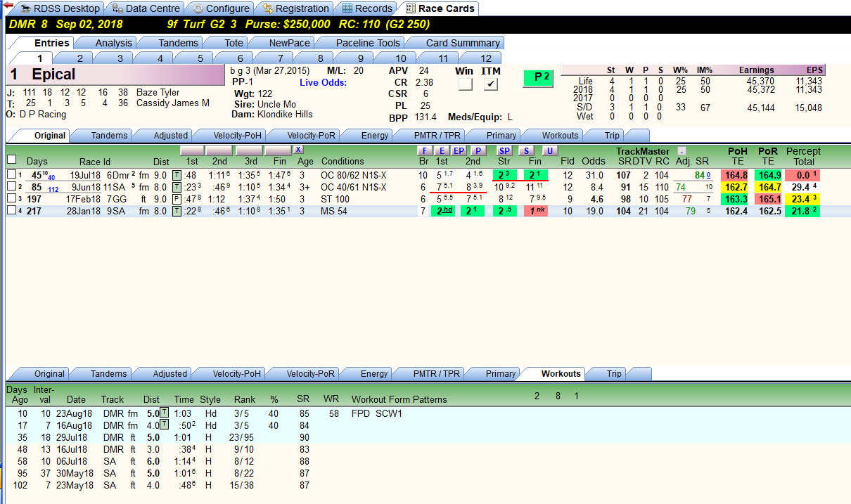This screenshot has width=851, height=504.
Task: Click the F pace filter button
Action: point(424,150)
